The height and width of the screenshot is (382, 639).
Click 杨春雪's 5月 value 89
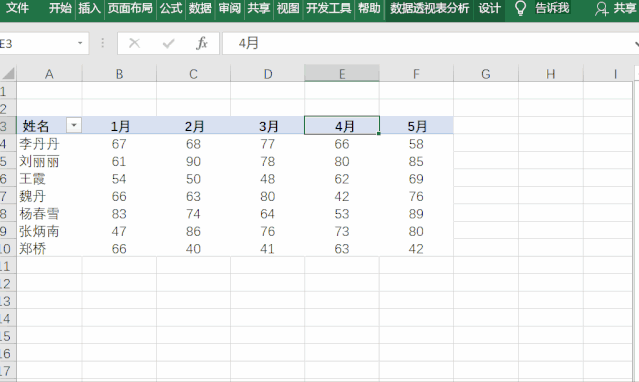pyautogui.click(x=416, y=214)
